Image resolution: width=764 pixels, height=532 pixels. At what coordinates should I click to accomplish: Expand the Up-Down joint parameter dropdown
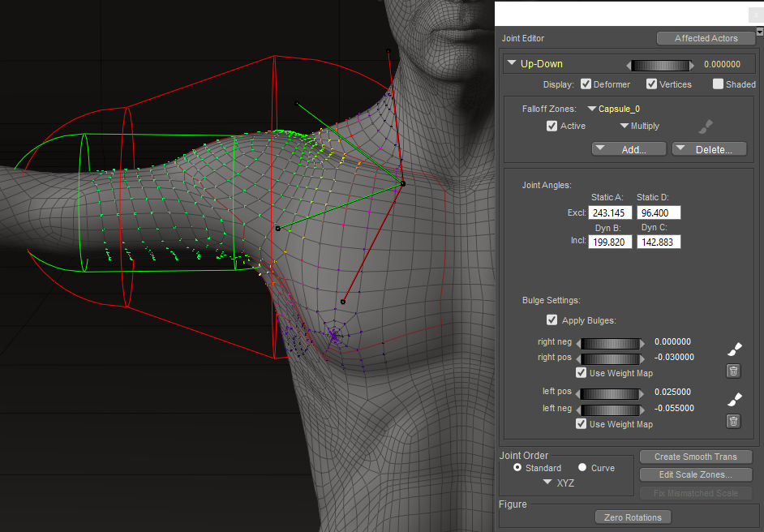pyautogui.click(x=512, y=63)
